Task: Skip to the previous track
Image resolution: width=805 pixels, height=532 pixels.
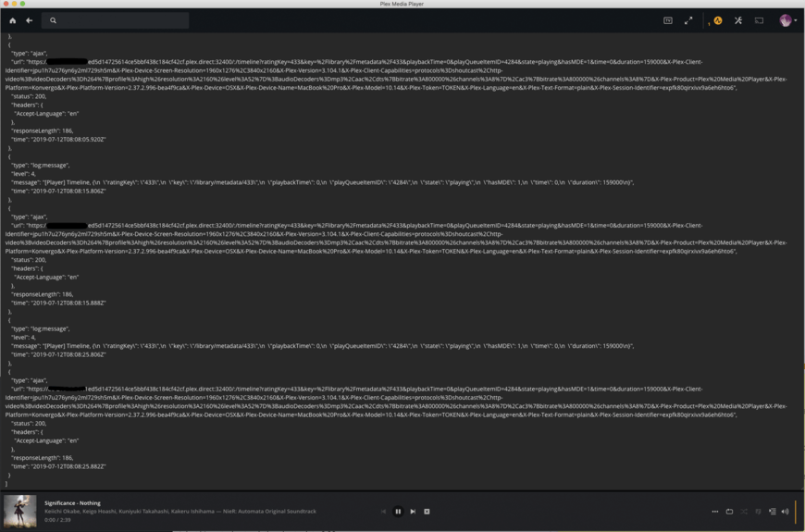Action: [x=383, y=512]
